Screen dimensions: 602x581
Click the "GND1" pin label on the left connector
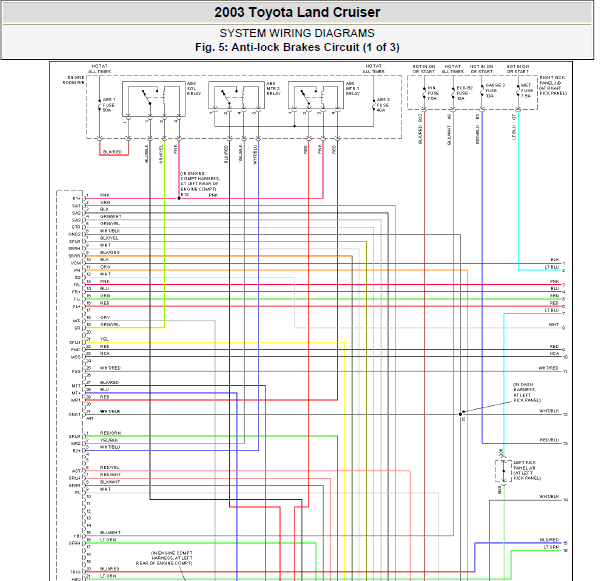[x=74, y=415]
